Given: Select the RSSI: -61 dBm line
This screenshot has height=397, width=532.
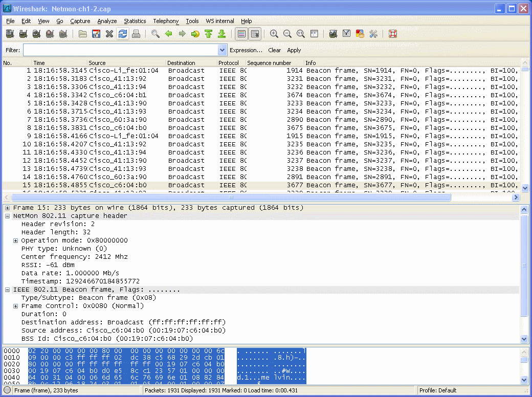Looking at the screenshot, I should point(48,265).
